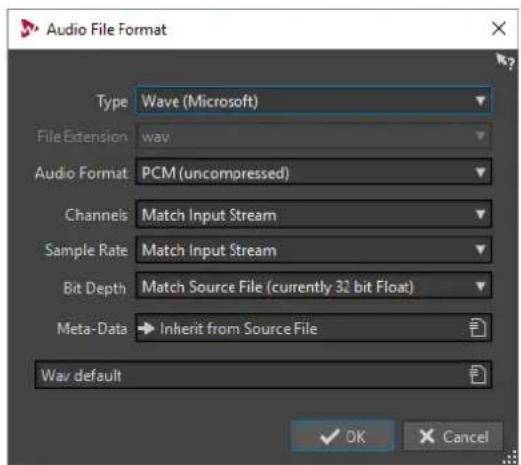
Task: Click the Sample Rate label
Action: point(86,250)
